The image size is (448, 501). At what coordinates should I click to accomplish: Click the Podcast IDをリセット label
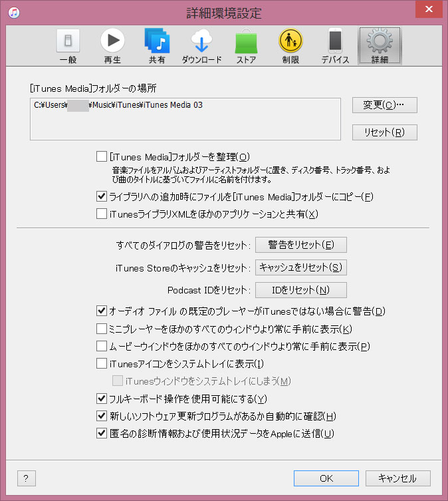[x=209, y=290]
